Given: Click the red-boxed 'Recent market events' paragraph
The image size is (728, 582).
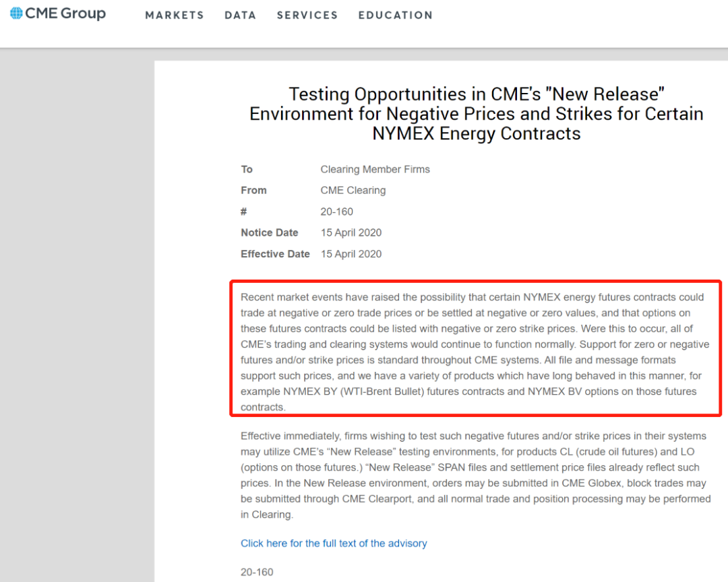Looking at the screenshot, I should pyautogui.click(x=475, y=352).
